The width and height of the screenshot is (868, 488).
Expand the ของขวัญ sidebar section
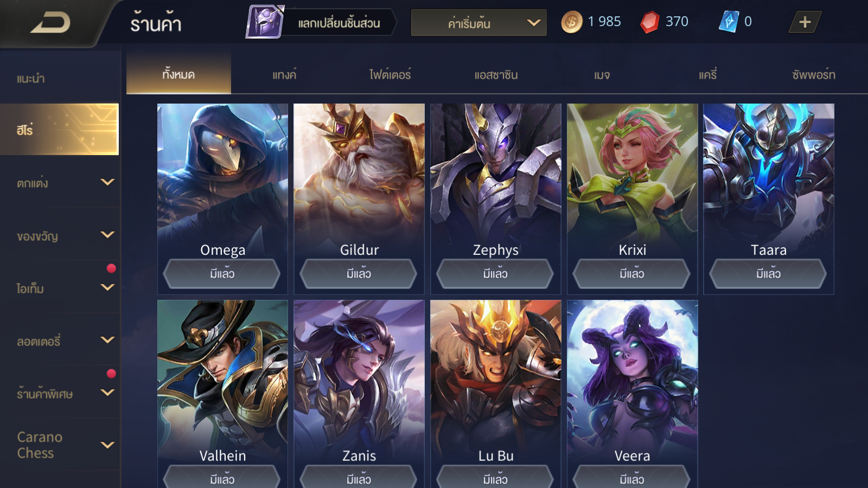[60, 235]
